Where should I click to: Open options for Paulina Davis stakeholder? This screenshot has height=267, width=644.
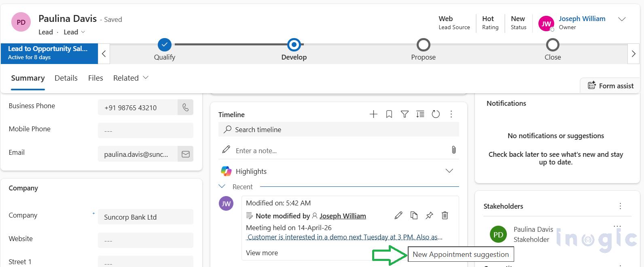[617, 226]
